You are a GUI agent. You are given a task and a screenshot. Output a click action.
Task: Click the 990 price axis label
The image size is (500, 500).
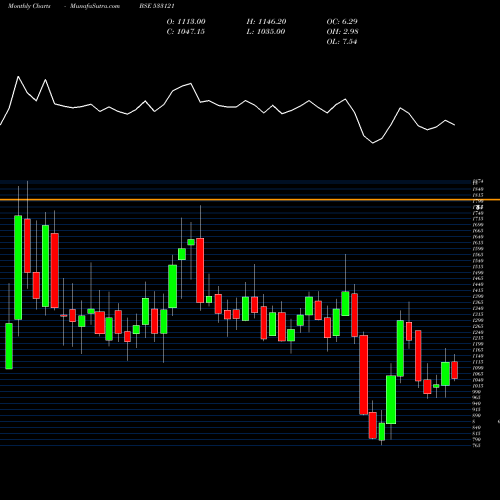pyautogui.click(x=477, y=392)
